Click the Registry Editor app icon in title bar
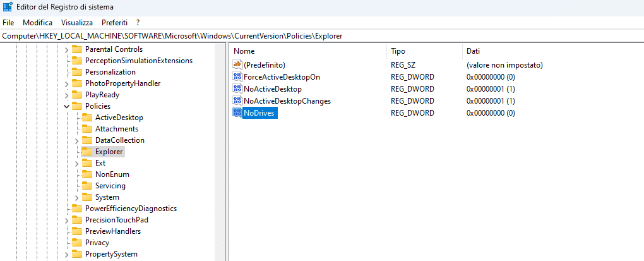The width and height of the screenshot is (644, 261). pos(7,7)
